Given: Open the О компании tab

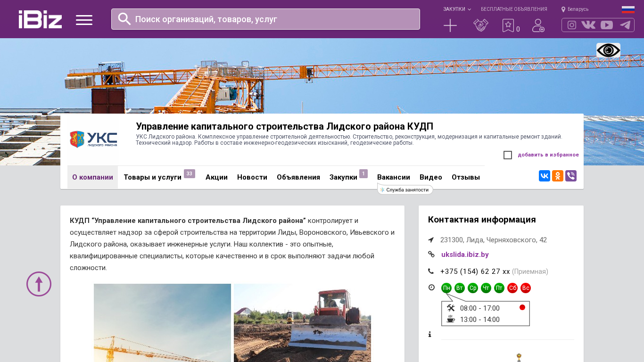Looking at the screenshot, I should (92, 177).
